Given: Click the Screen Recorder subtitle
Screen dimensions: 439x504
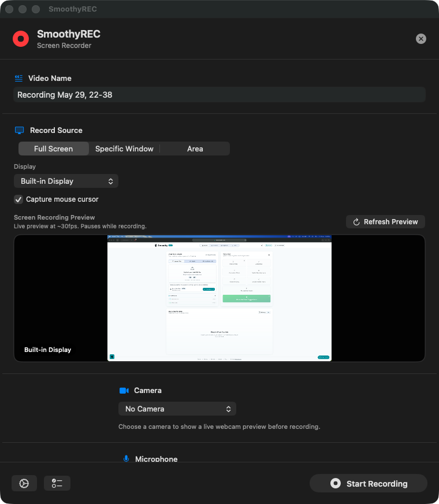Looking at the screenshot, I should [64, 46].
